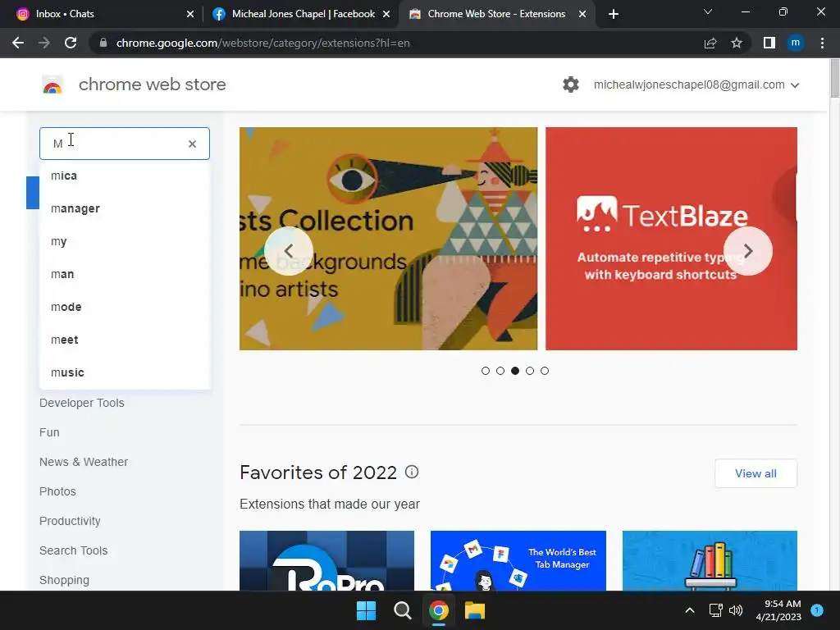Show hidden system tray icons
The image size is (840, 630).
pos(690,610)
